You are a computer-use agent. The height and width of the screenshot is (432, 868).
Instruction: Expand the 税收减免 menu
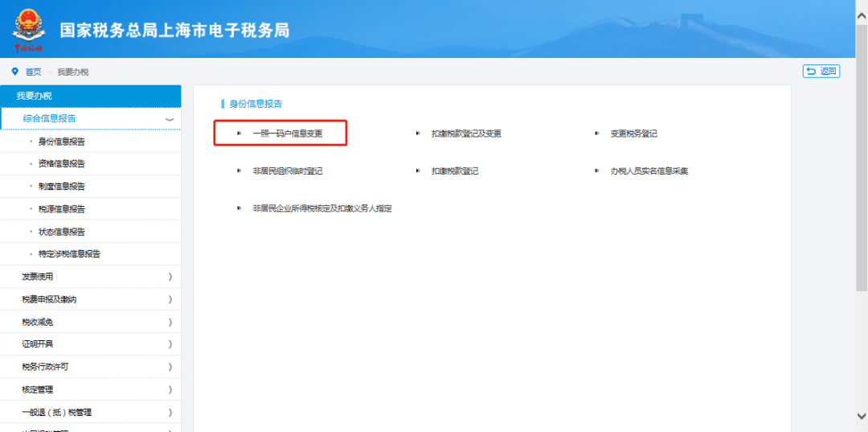tap(90, 323)
